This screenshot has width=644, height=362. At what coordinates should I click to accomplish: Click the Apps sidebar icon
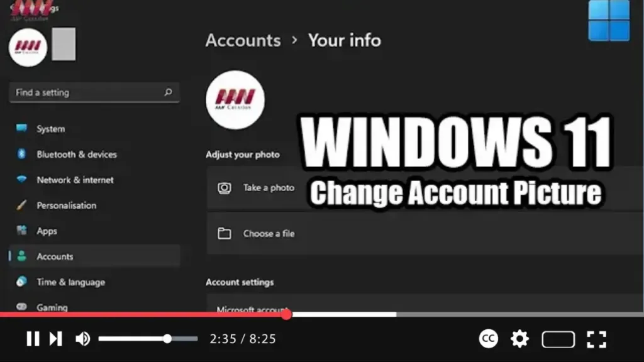(x=22, y=231)
